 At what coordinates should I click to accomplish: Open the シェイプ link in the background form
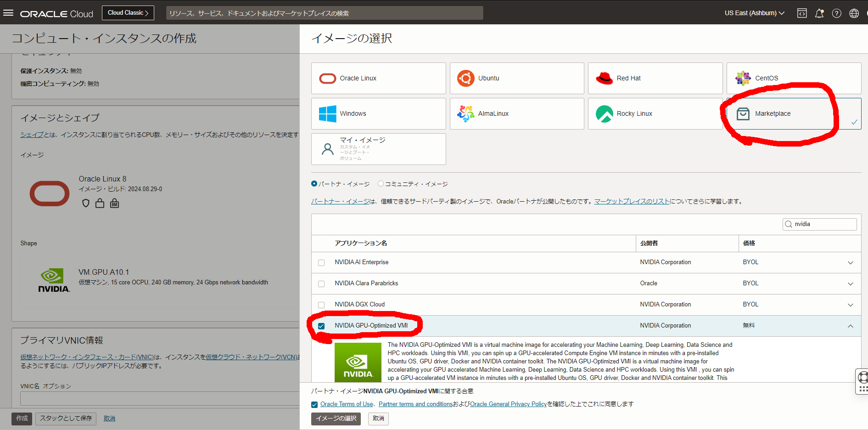pyautogui.click(x=32, y=135)
